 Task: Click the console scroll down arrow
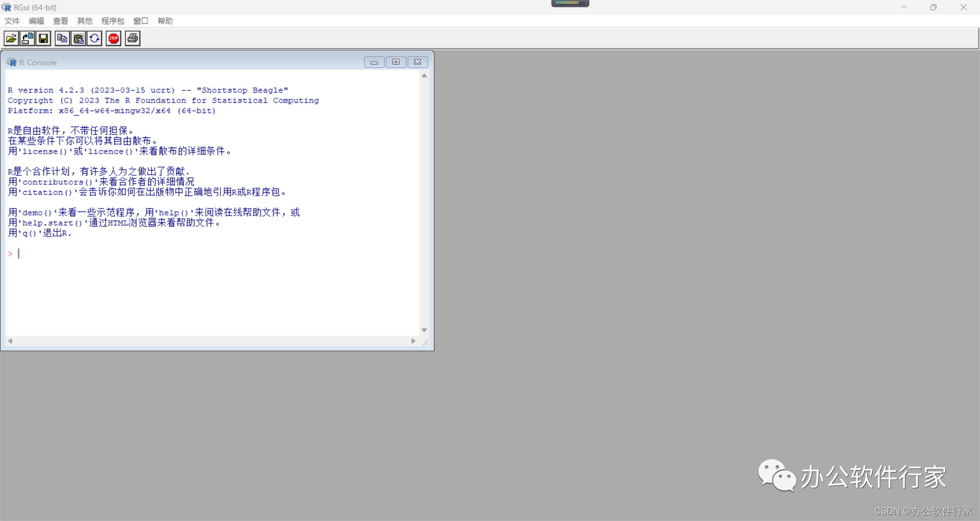[x=424, y=330]
